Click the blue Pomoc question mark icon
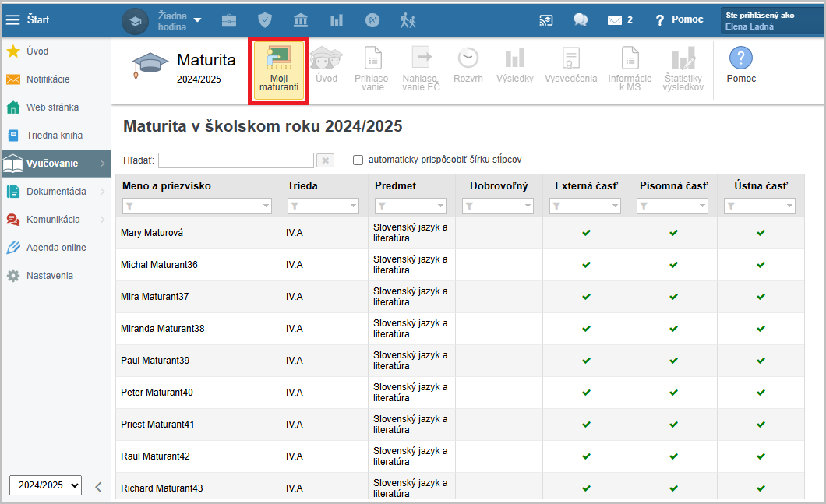Viewport: 826px width, 504px height. pyautogui.click(x=740, y=58)
